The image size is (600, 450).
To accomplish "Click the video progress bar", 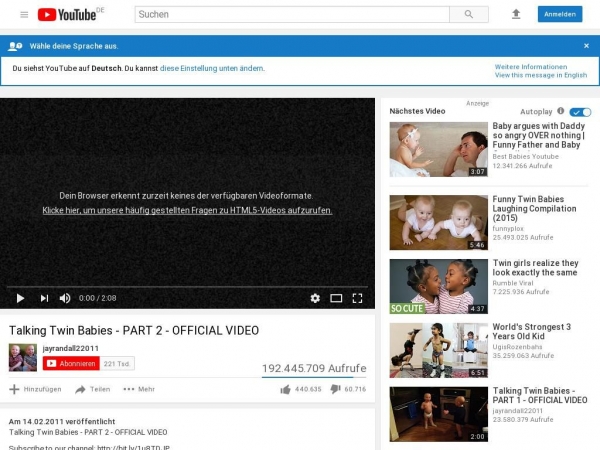I will pos(187,286).
